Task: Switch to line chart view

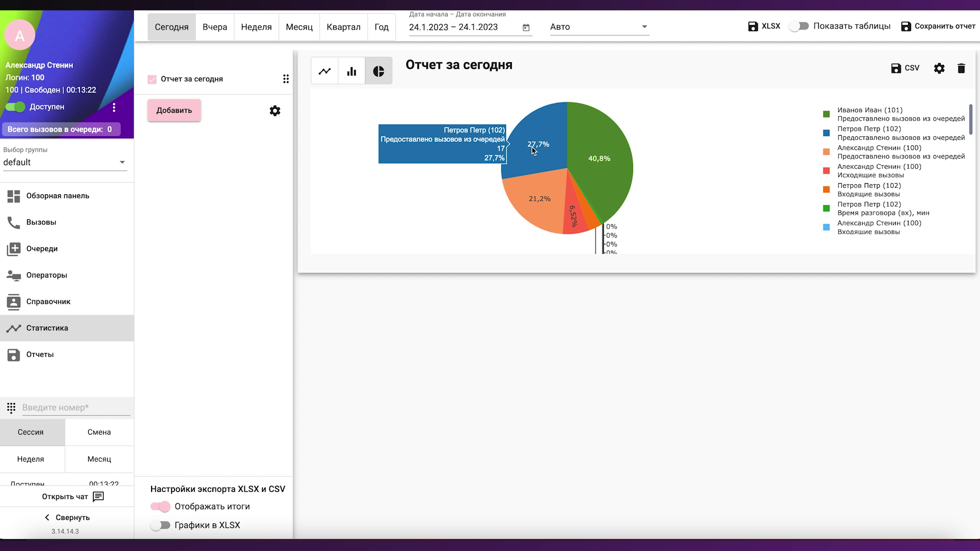Action: pyautogui.click(x=325, y=71)
